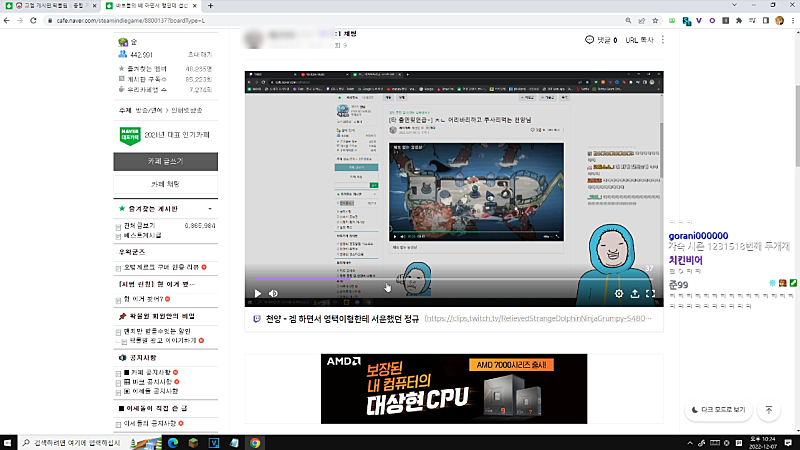Click the video progress seek bar
This screenshot has width=800, height=450.
pyautogui.click(x=450, y=280)
